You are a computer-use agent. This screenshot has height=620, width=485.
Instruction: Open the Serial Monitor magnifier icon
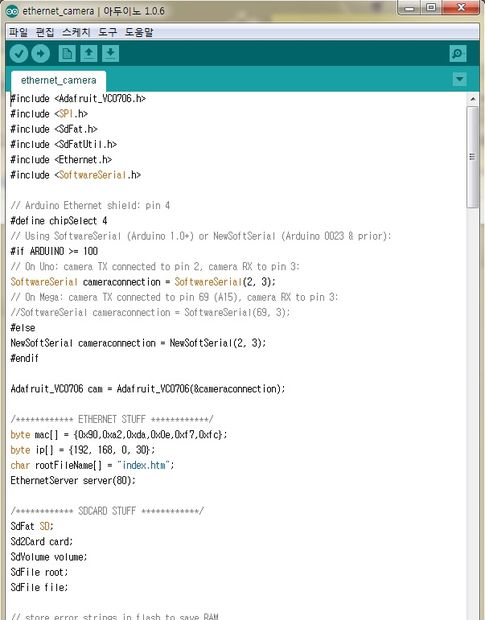(x=458, y=54)
